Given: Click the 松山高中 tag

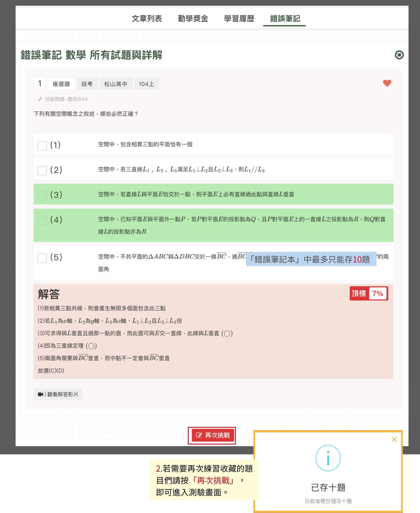Looking at the screenshot, I should (116, 84).
